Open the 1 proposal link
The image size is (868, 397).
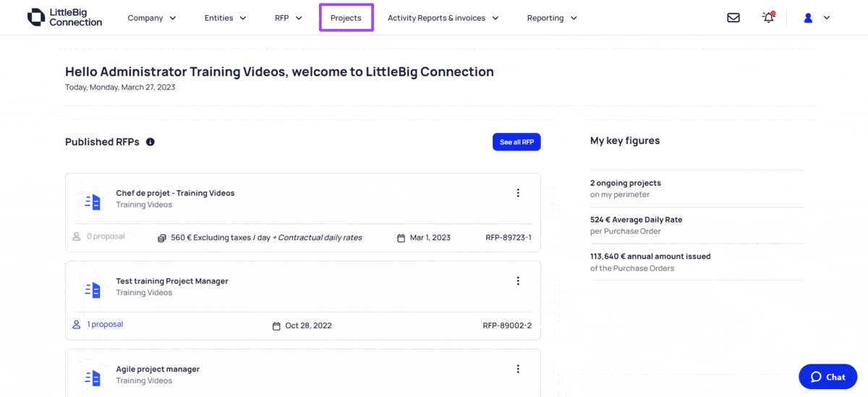tap(105, 325)
